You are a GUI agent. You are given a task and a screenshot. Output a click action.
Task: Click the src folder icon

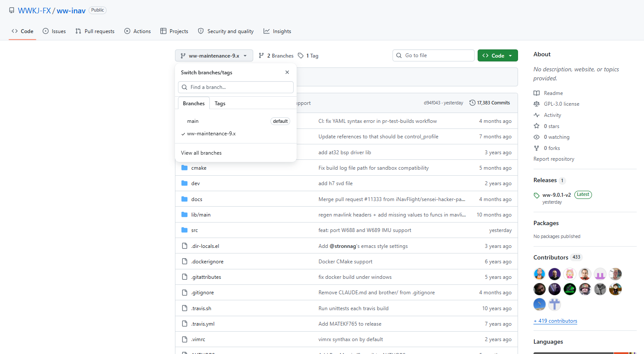point(184,230)
